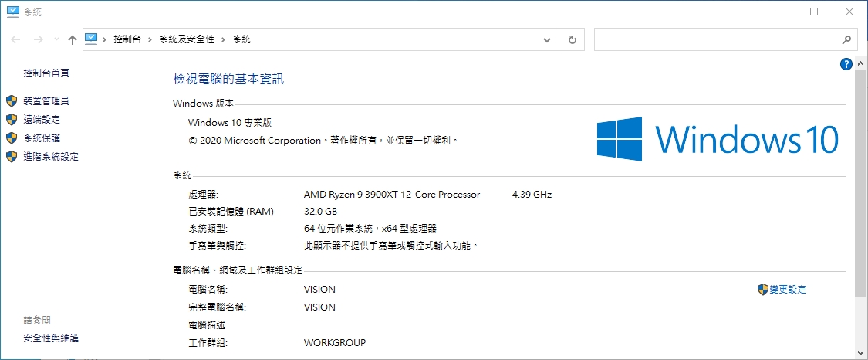Expand chevron after computer icon in address bar
The height and width of the screenshot is (360, 868).
click(x=105, y=39)
